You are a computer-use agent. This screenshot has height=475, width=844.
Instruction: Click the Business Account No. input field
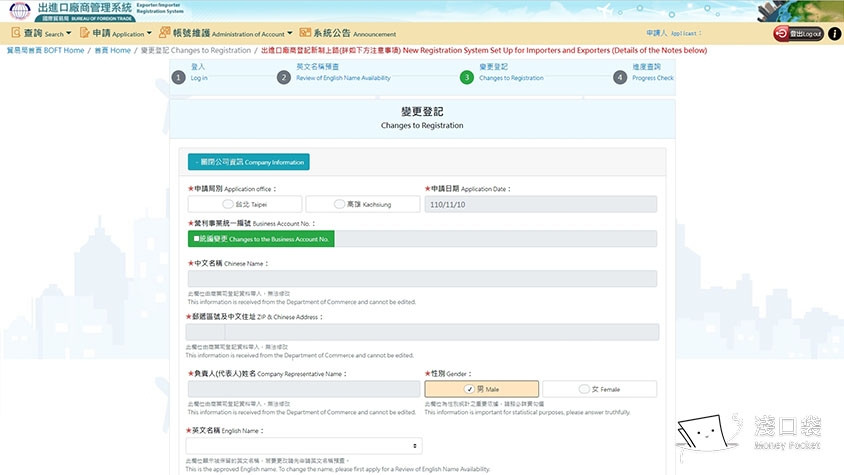[x=495, y=239]
